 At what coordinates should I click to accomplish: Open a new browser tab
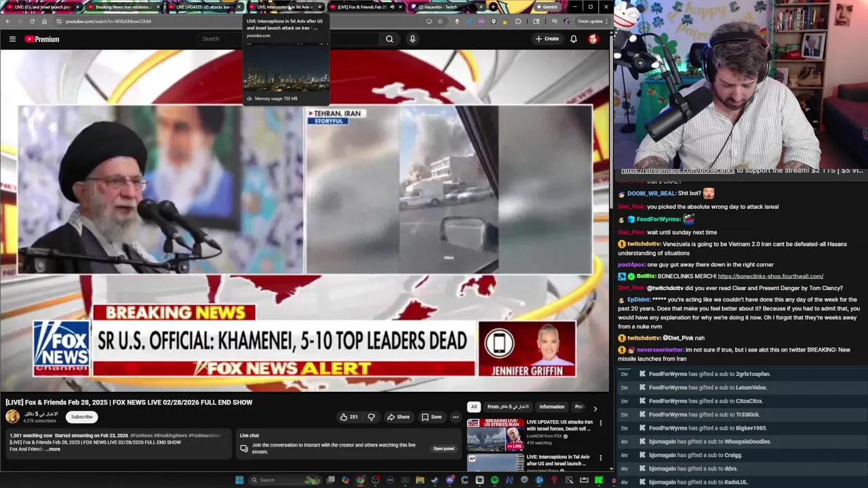click(x=493, y=7)
